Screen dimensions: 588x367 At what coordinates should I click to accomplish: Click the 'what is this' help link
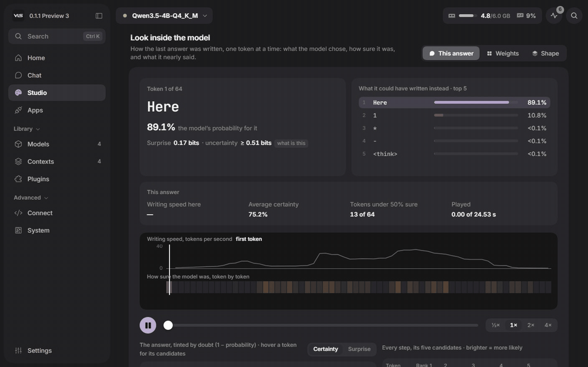tap(291, 144)
